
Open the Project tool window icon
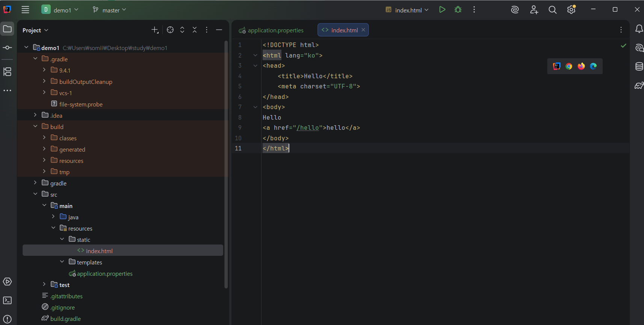(8, 29)
